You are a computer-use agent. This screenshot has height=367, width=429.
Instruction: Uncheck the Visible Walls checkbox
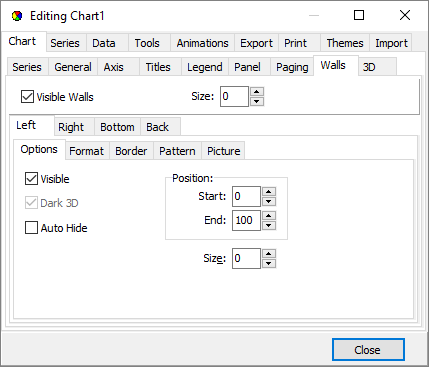pyautogui.click(x=27, y=97)
